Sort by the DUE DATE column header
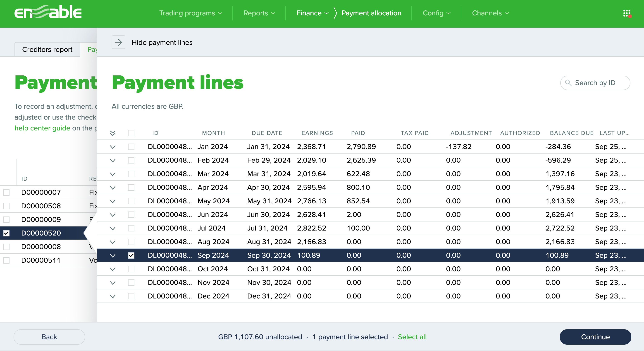 [267, 133]
